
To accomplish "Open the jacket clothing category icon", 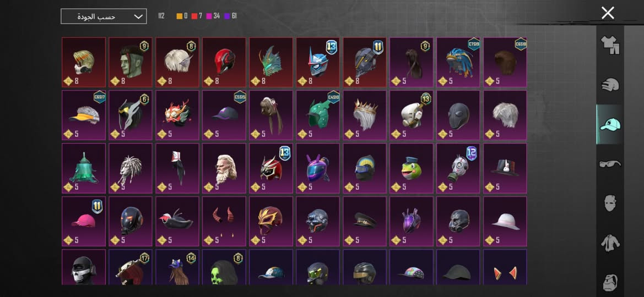I will (610, 243).
